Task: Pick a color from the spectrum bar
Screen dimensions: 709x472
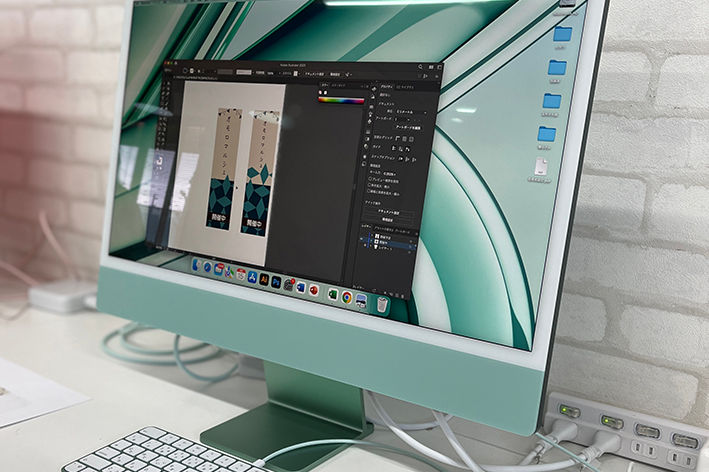Action: [341, 100]
